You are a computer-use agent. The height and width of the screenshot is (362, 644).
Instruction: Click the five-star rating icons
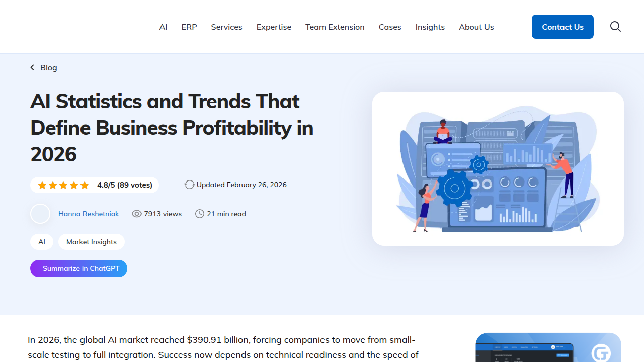pos(63,185)
